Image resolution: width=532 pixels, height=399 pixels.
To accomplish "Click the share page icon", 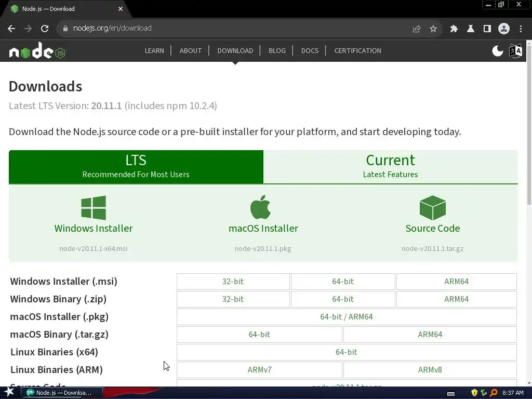I will (417, 29).
